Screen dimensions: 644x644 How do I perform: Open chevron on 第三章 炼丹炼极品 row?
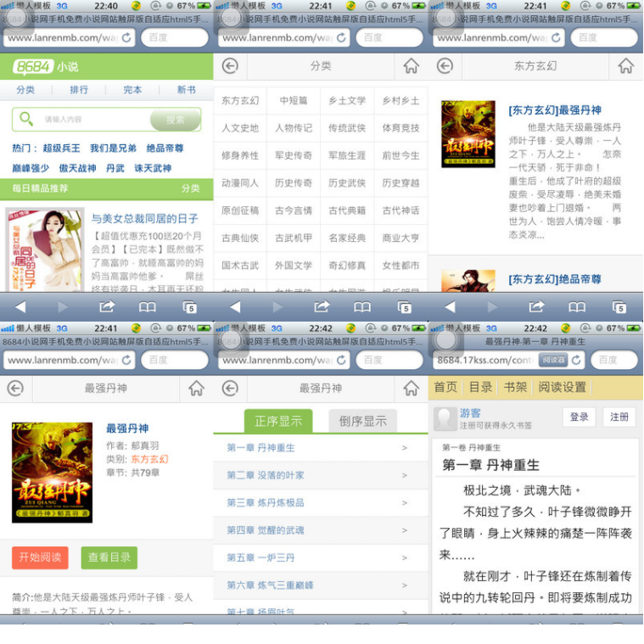click(x=405, y=502)
